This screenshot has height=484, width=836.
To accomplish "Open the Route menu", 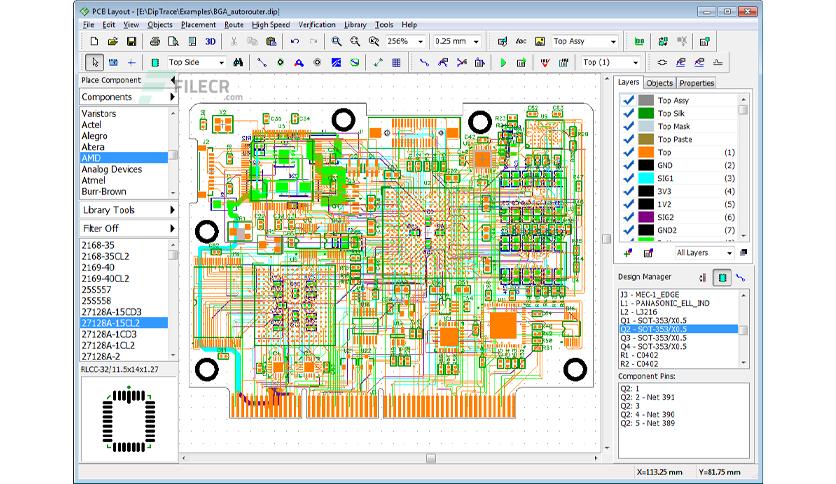I will [x=234, y=25].
